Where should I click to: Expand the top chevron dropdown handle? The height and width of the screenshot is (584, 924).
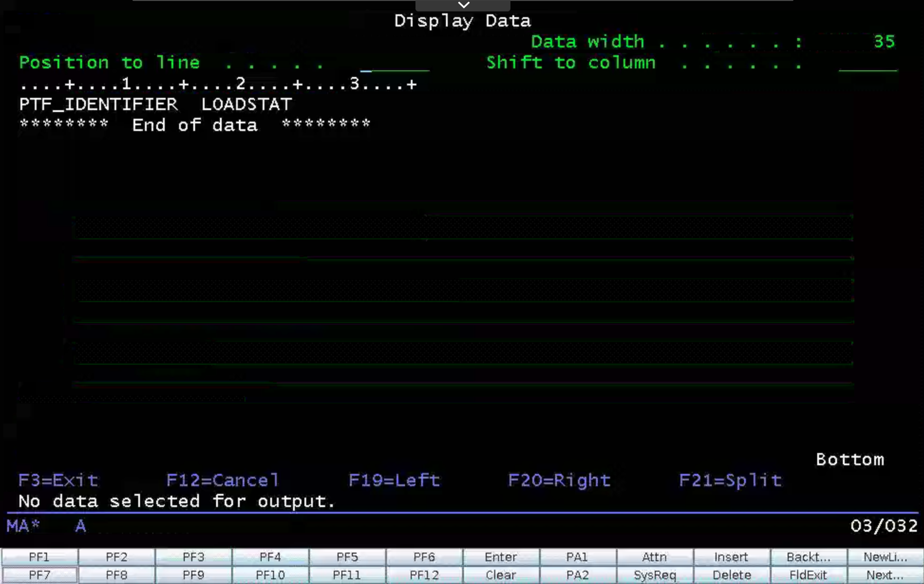pyautogui.click(x=463, y=5)
